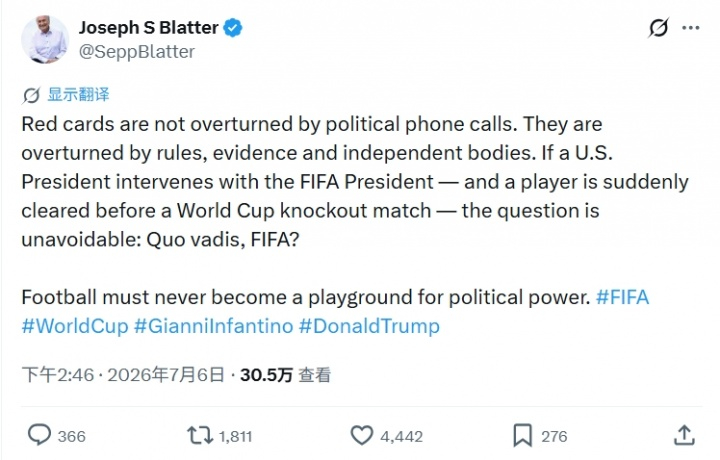This screenshot has height=460, width=720.
Task: Click the share upload icon
Action: pyautogui.click(x=684, y=435)
